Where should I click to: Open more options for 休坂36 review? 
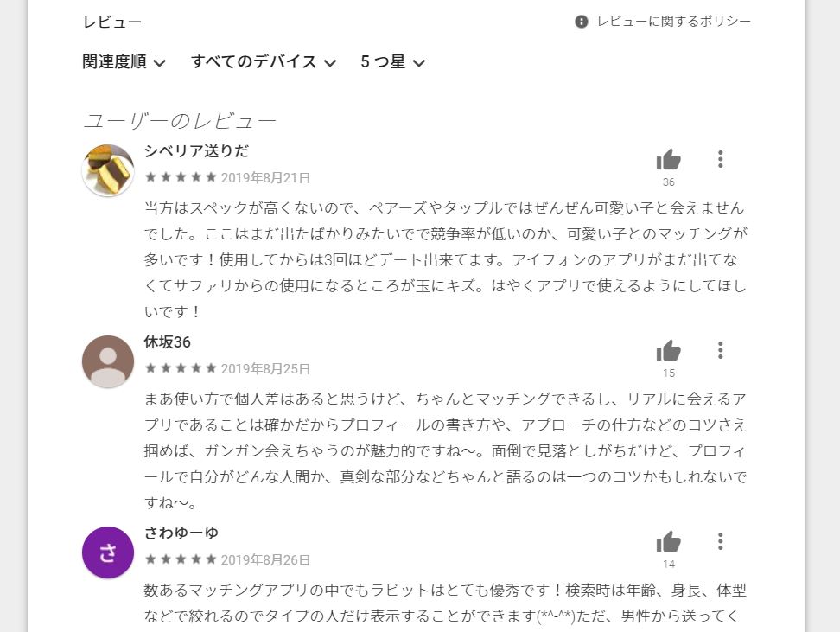click(x=721, y=350)
